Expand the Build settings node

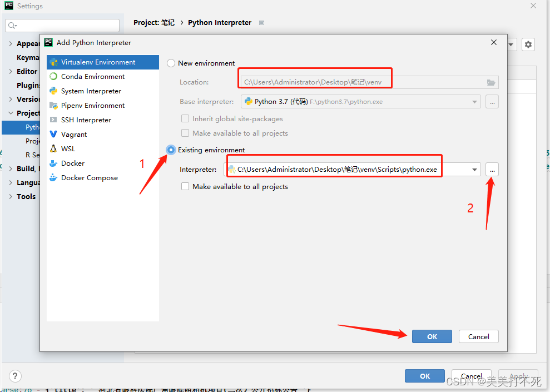[11, 168]
